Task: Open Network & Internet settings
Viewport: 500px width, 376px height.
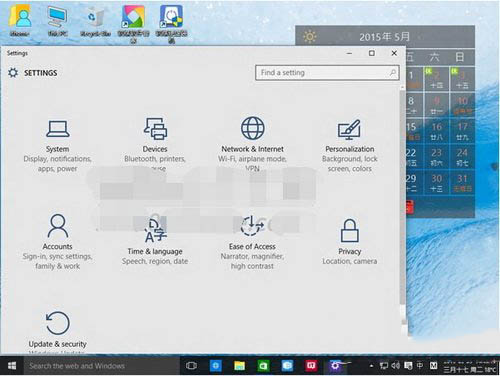Action: [x=252, y=145]
